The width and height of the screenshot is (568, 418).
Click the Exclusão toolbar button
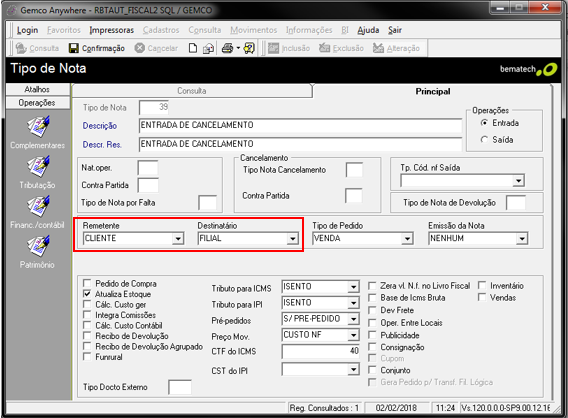341,48
